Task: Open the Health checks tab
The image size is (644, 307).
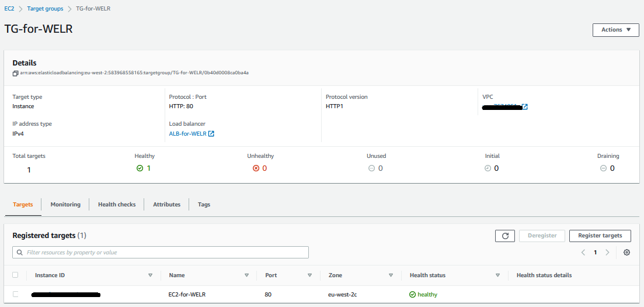Action: pyautogui.click(x=117, y=205)
